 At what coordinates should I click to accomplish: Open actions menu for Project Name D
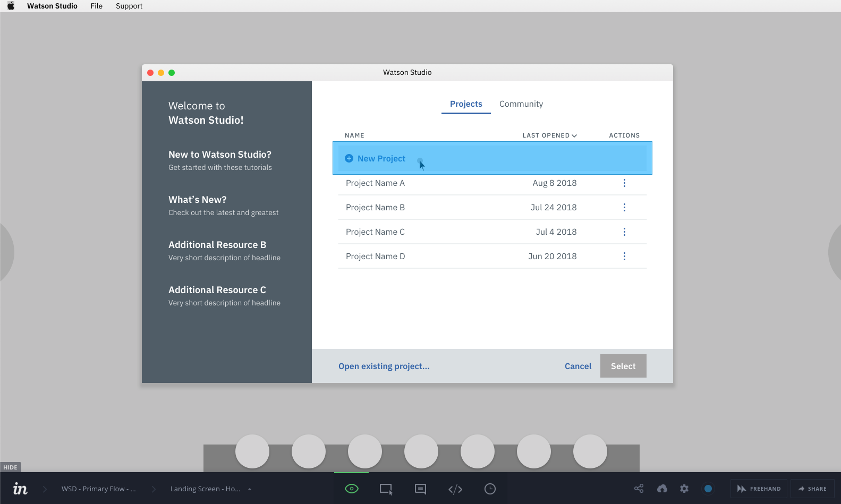[x=624, y=257]
